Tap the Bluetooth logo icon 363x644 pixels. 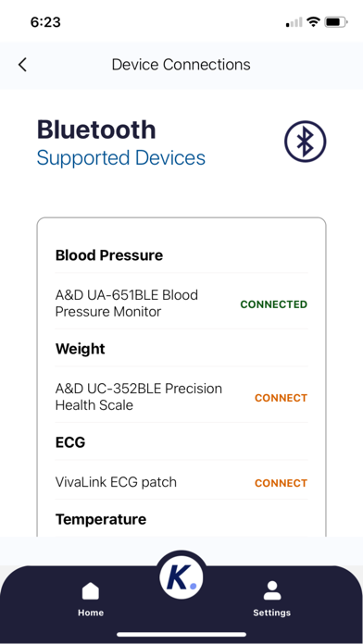point(305,142)
